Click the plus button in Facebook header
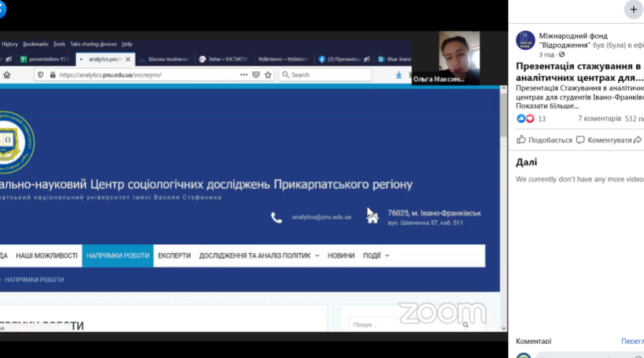The height and width of the screenshot is (358, 644). pos(633,9)
